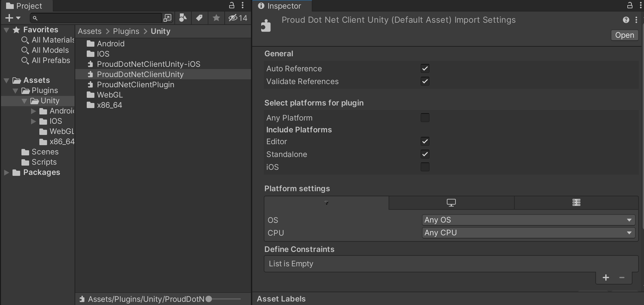Select the dedicated server platform tab

[x=576, y=203]
